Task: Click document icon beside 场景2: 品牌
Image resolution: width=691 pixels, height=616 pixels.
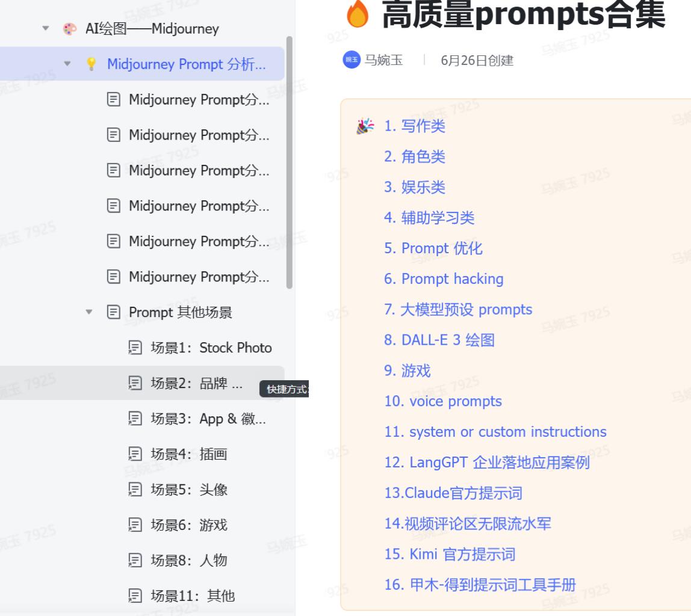Action: pos(135,383)
